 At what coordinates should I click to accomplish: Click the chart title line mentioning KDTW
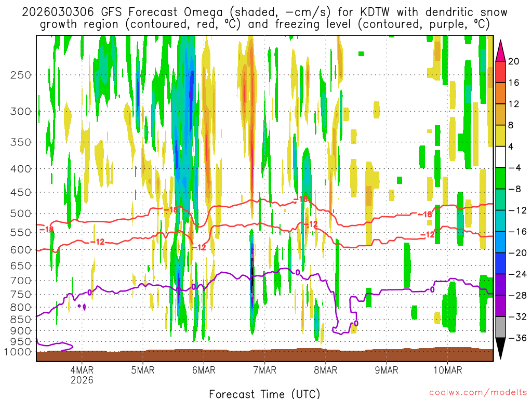coord(264,12)
